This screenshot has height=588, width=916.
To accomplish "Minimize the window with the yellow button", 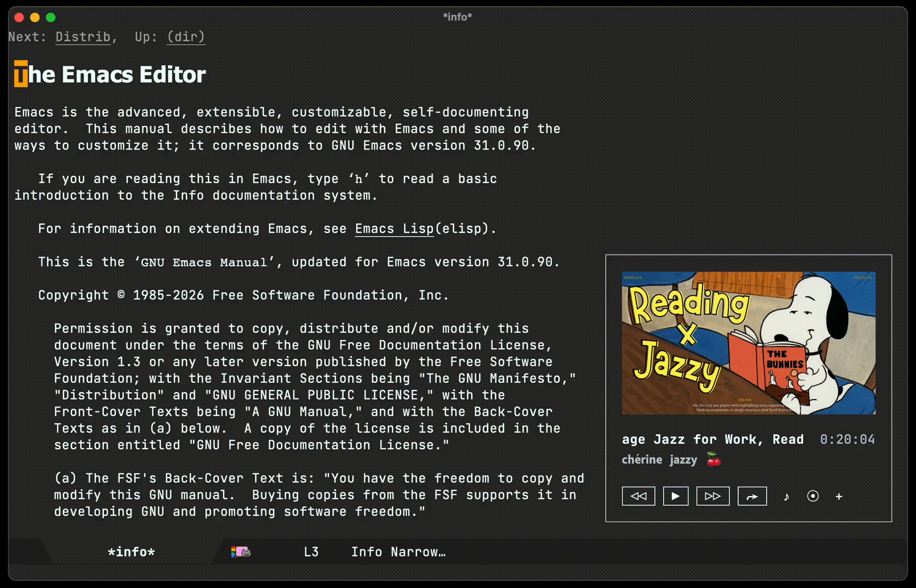I will pyautogui.click(x=35, y=17).
